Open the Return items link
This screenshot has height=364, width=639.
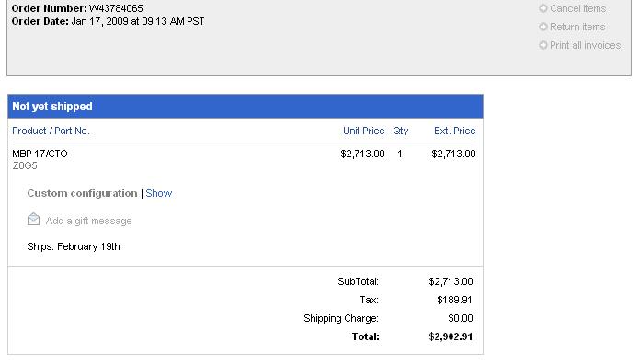577,27
